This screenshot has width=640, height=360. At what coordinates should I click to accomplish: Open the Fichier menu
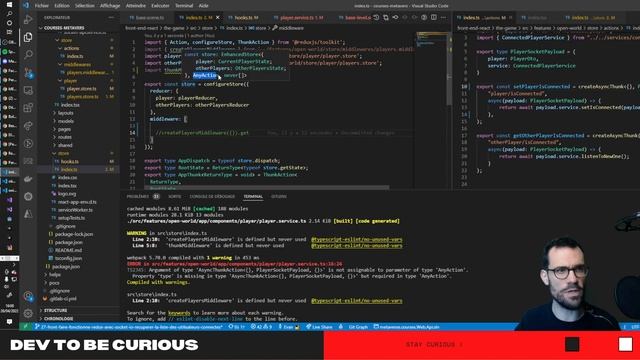[x=42, y=6]
